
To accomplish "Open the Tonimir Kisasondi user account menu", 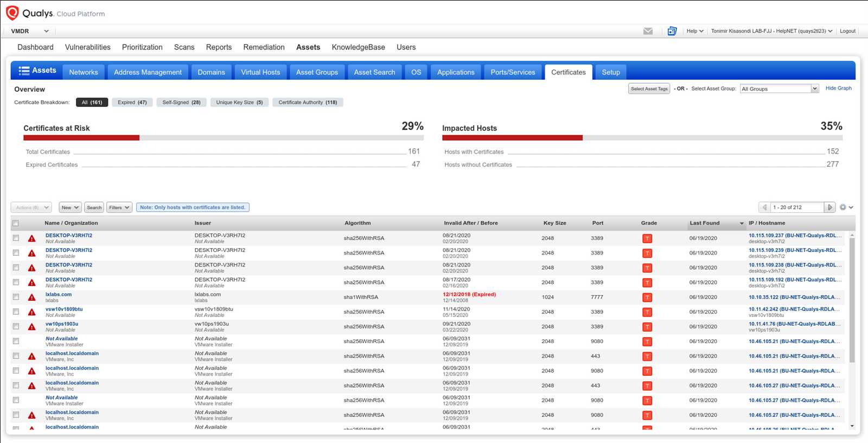I will tap(771, 31).
